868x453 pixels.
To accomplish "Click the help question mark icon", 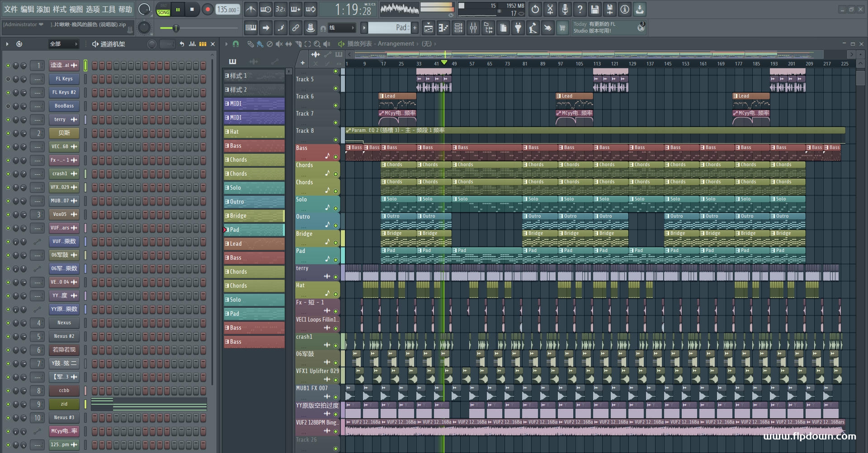I will [x=580, y=9].
